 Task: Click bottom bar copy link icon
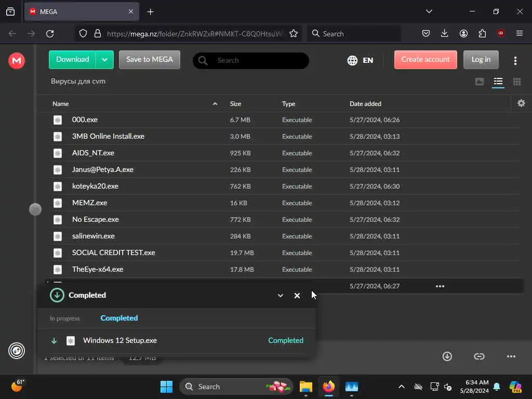tap(479, 356)
